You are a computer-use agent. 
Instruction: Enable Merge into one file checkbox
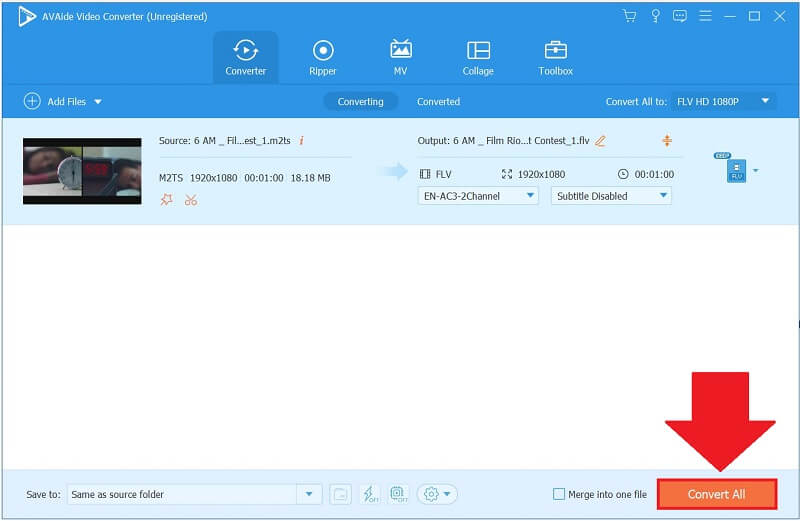559,494
